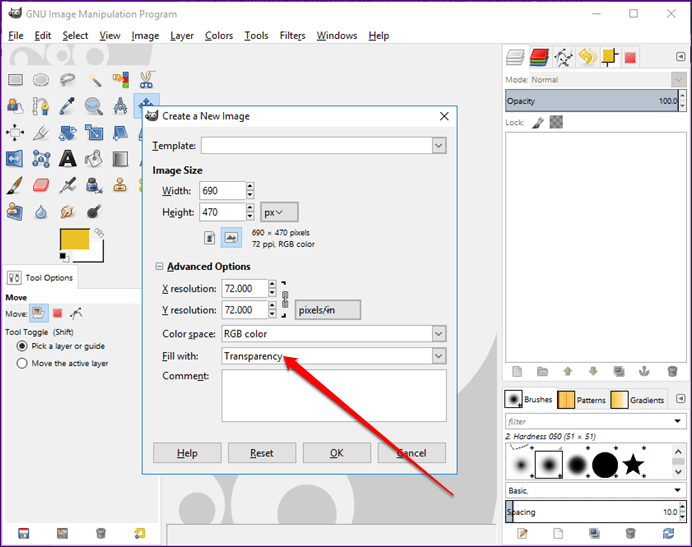The image size is (692, 547).
Task: Set portrait orientation in New Image dialog
Action: pos(210,238)
